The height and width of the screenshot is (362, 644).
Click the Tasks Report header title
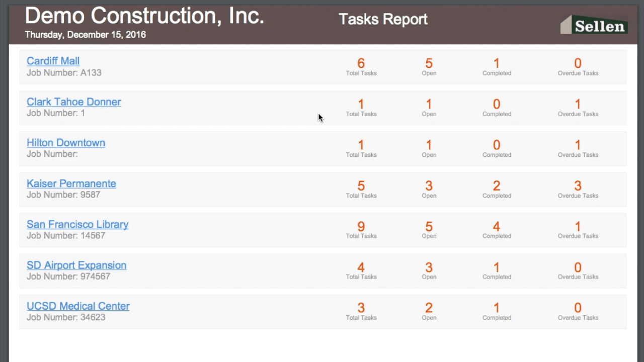(x=383, y=19)
